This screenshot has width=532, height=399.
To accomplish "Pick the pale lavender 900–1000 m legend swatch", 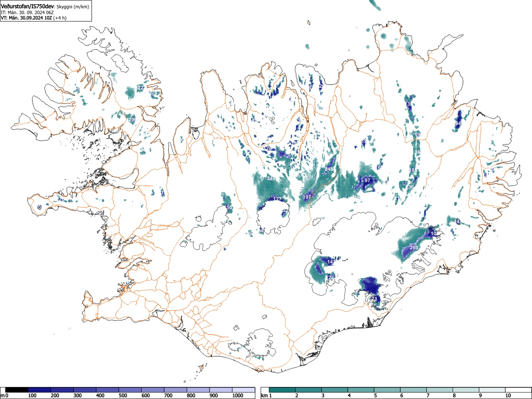I will [x=221, y=390].
